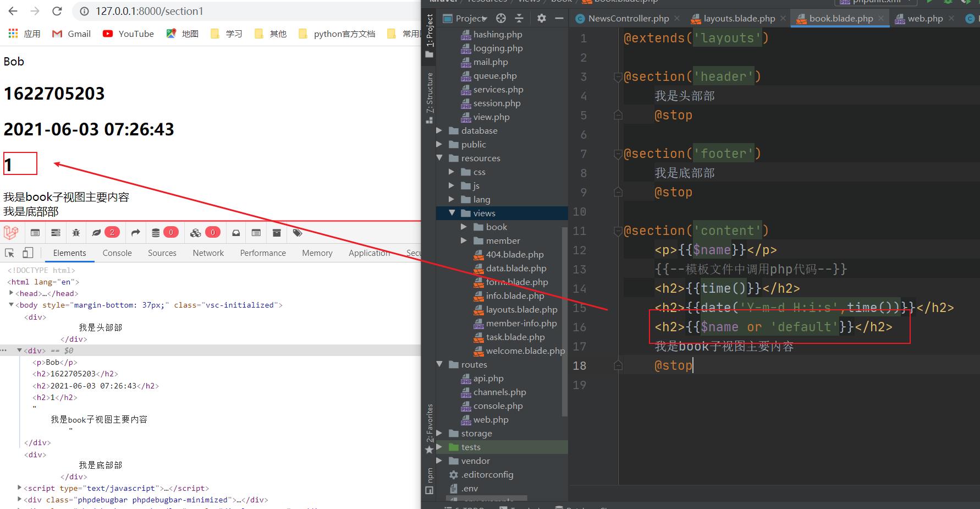Collapse views folder arrow

[x=452, y=213]
